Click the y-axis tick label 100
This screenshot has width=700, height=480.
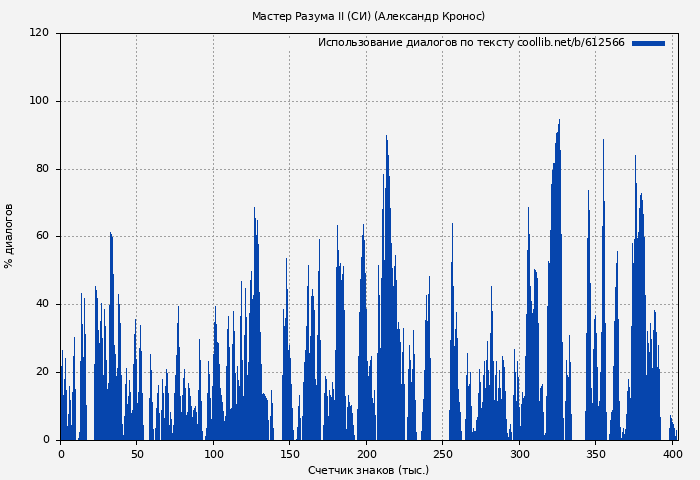39,101
